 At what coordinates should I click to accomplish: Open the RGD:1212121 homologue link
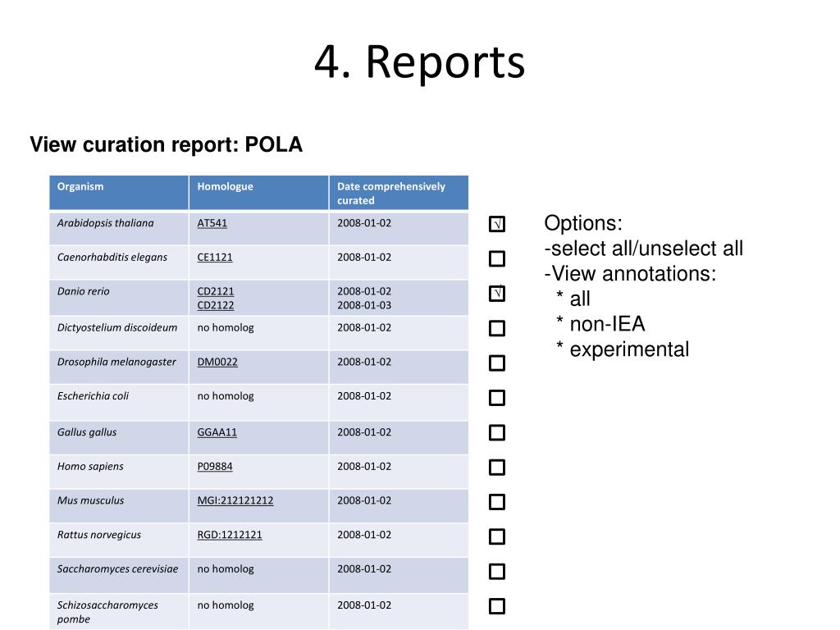[x=230, y=535]
